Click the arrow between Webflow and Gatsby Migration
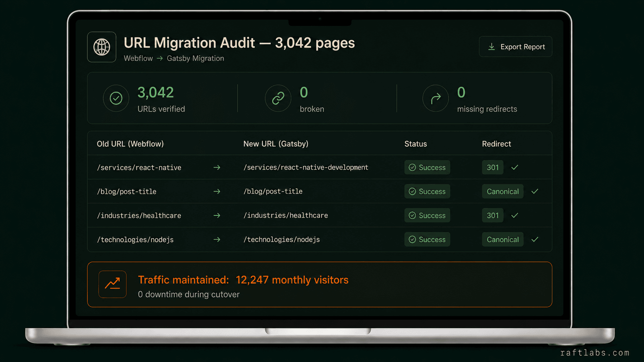Viewport: 644px width, 362px height. [160, 58]
